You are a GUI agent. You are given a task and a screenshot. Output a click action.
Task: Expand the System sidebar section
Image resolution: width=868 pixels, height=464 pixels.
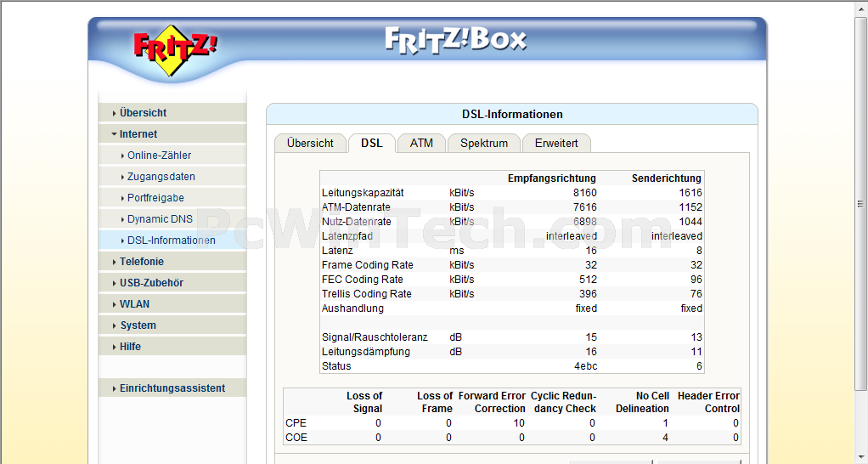pos(172,325)
